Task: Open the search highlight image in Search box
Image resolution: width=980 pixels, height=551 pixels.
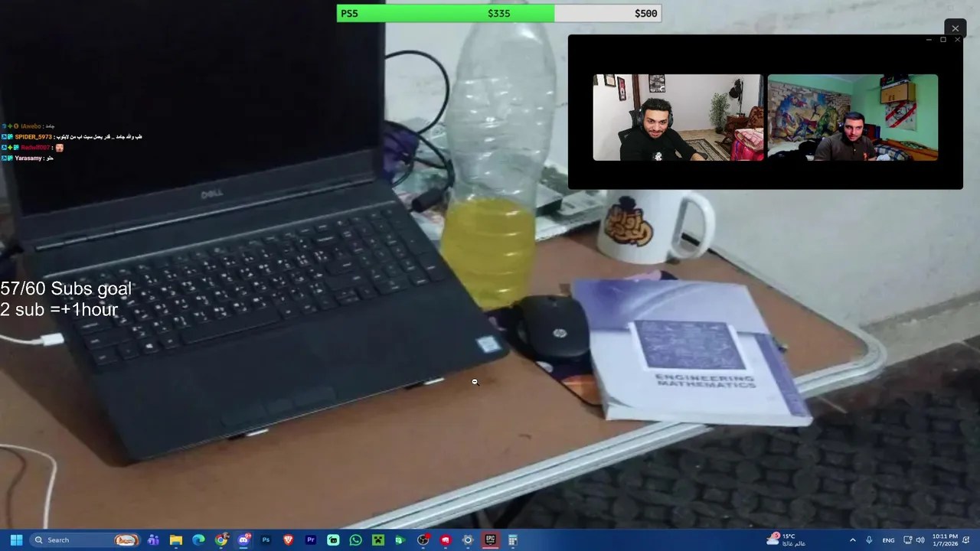Action: click(126, 540)
